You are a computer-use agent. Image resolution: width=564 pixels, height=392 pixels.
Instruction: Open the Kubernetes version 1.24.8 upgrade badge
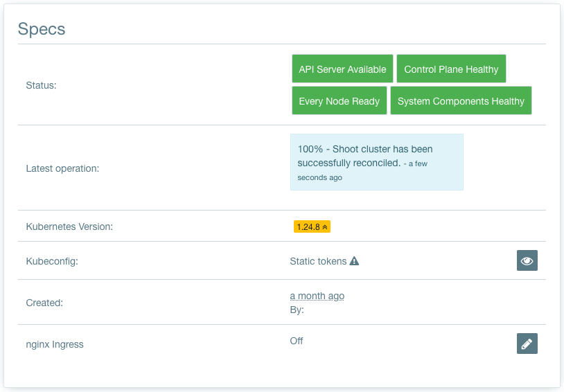click(312, 226)
